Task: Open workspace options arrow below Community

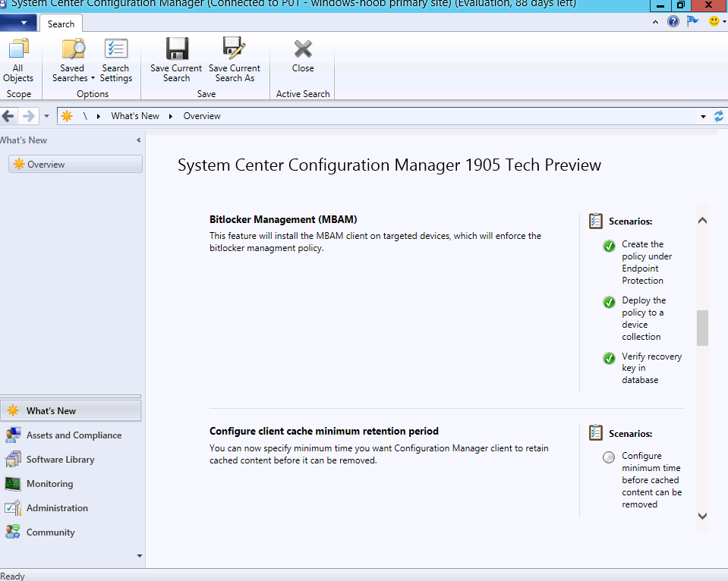Action: point(139,556)
